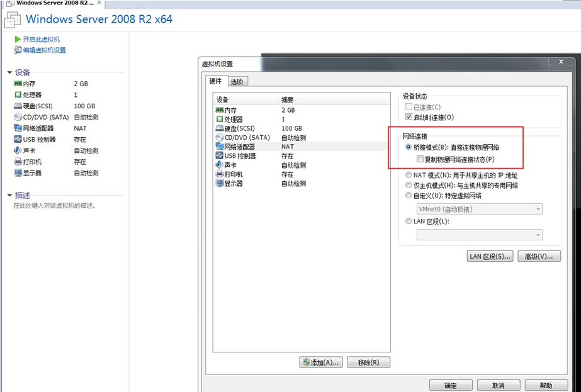Click 存在 summary of the 打印机 row in dialog
The width and height of the screenshot is (581, 392).
pos(287,174)
